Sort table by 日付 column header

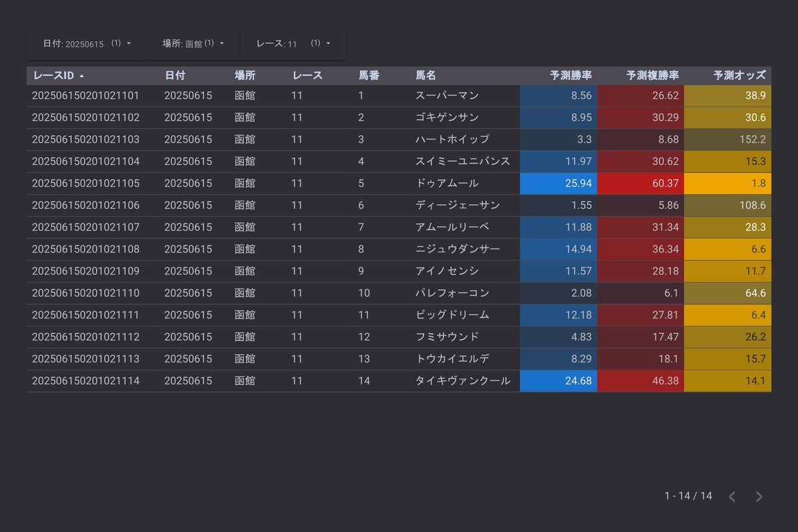point(175,76)
